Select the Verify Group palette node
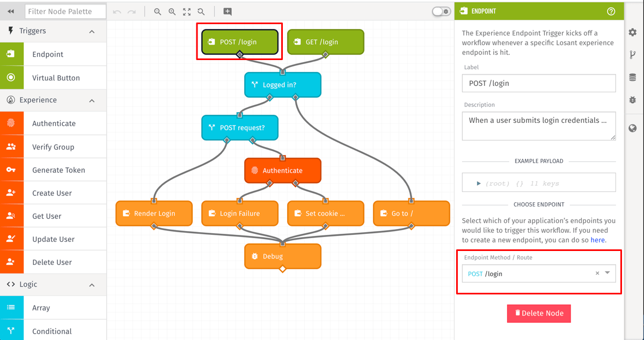 pos(53,147)
